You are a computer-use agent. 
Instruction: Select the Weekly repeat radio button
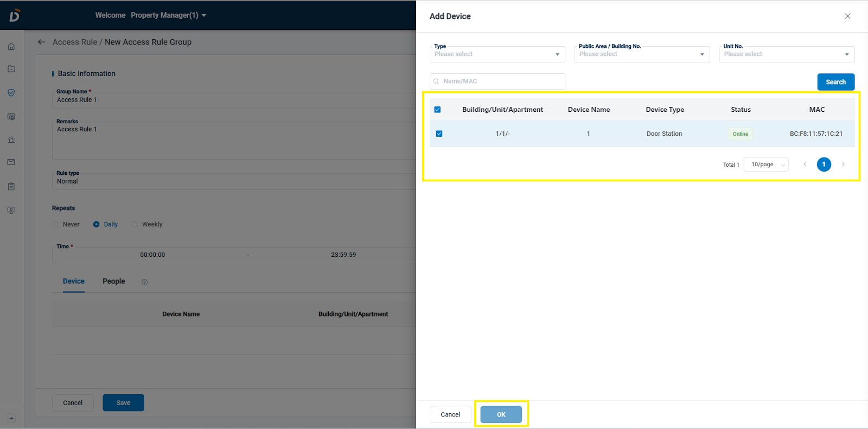click(135, 224)
